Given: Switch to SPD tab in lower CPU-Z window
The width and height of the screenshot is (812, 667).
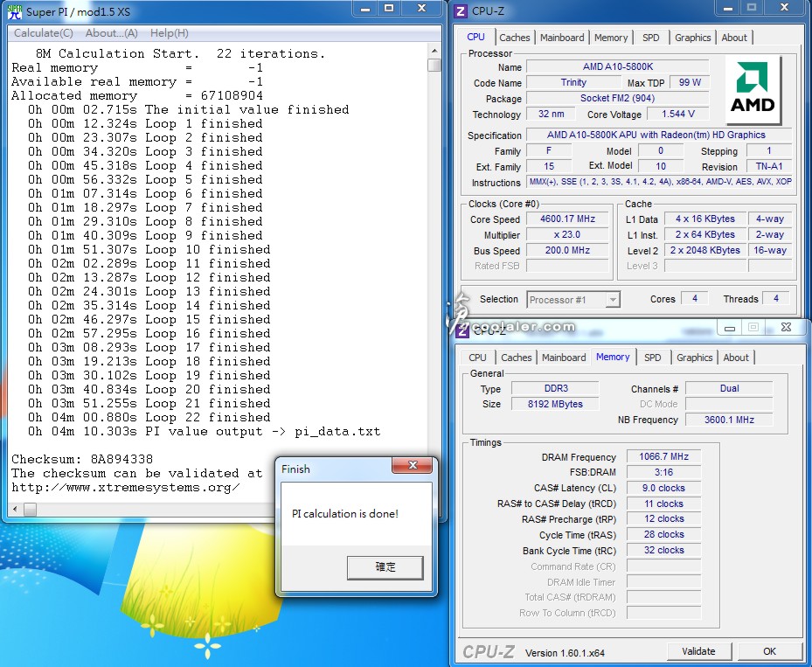Looking at the screenshot, I should coord(653,358).
